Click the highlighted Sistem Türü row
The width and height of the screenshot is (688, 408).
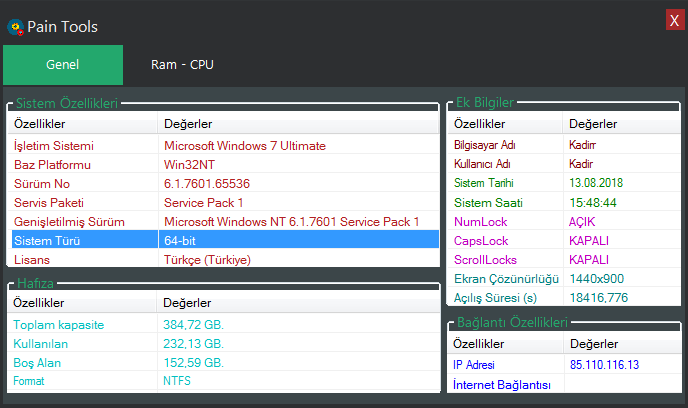pos(223,240)
